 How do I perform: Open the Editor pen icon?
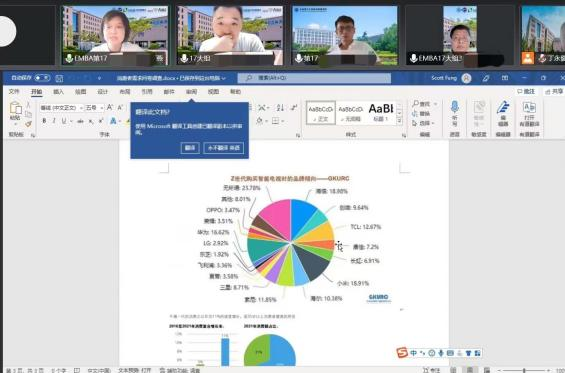[503, 108]
